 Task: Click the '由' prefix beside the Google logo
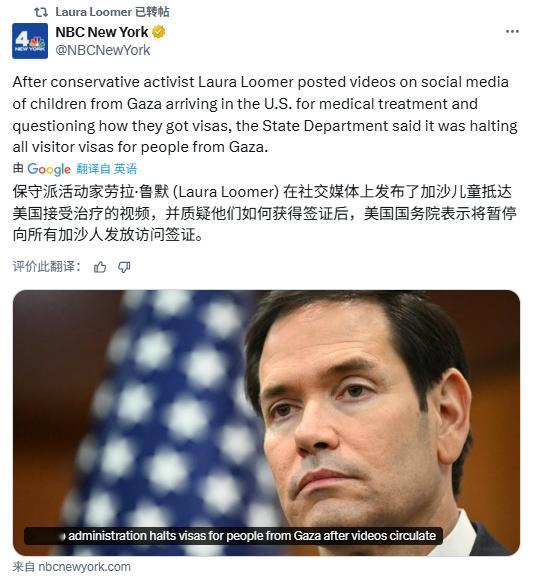coord(18,169)
